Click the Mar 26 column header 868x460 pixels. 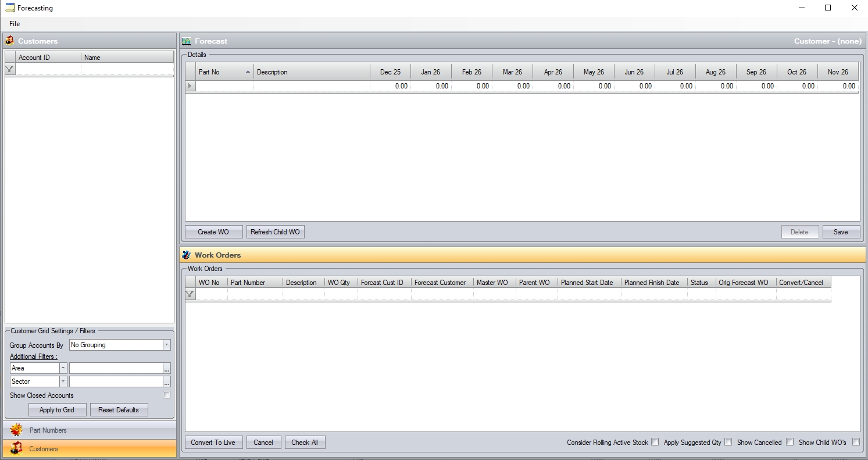[512, 72]
